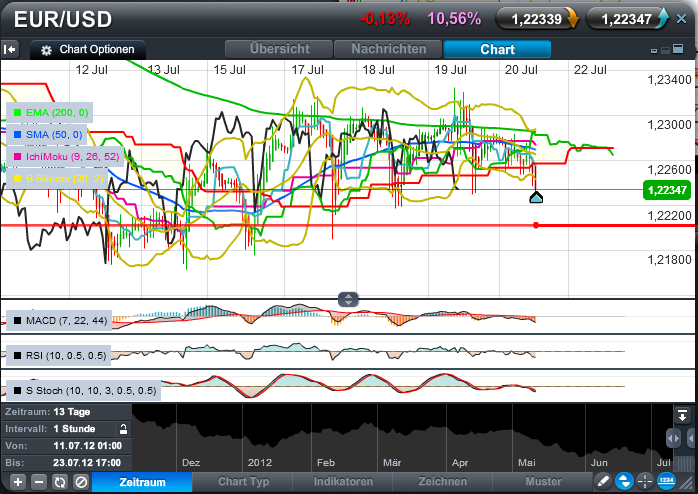
Task: Set small window size icon
Action: click(x=654, y=51)
